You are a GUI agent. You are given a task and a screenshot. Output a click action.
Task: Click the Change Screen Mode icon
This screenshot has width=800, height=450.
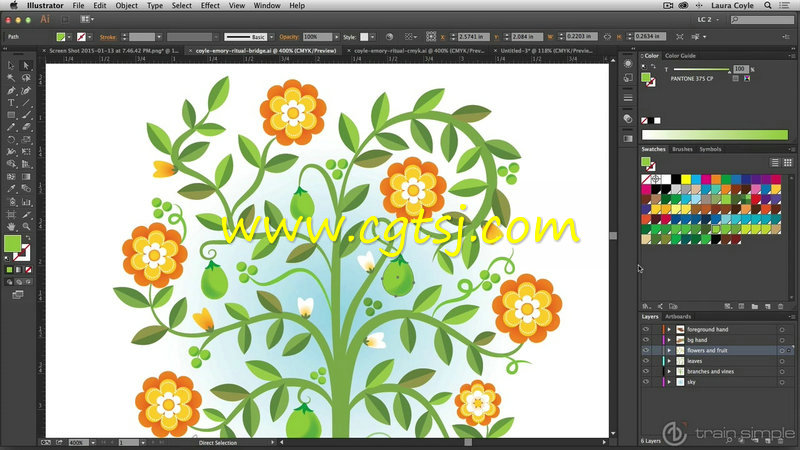(x=18, y=294)
